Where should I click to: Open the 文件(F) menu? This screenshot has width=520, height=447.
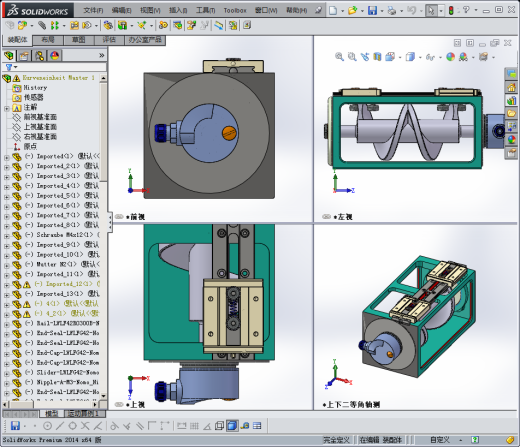(x=93, y=10)
